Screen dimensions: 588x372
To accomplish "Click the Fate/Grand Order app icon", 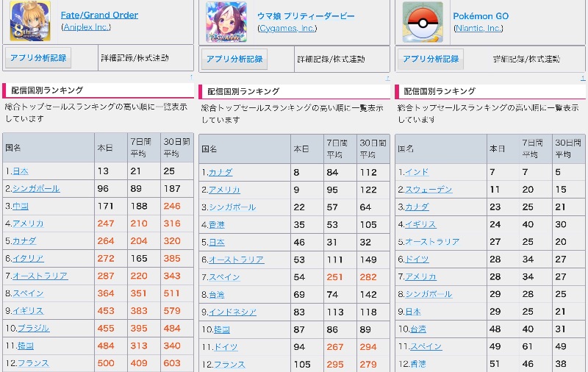I will pyautogui.click(x=25, y=21).
